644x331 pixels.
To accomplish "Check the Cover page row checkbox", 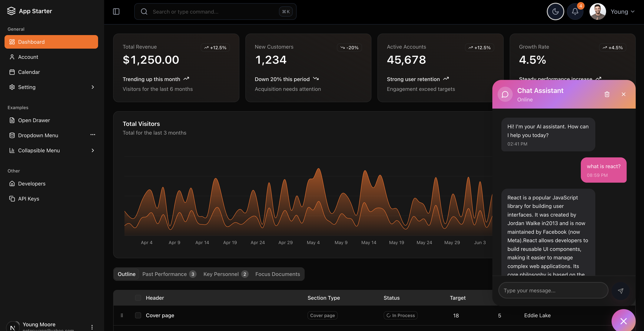I will pyautogui.click(x=138, y=315).
